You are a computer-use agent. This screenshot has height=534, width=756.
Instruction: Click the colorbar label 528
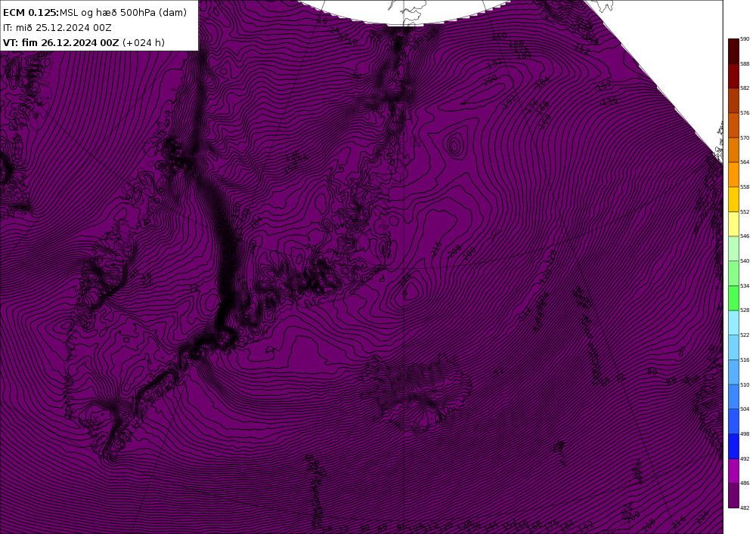pos(745,310)
